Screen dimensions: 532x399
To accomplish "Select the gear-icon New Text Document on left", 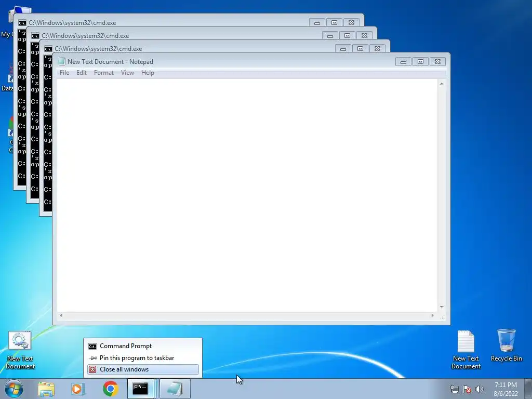I will pos(20,350).
